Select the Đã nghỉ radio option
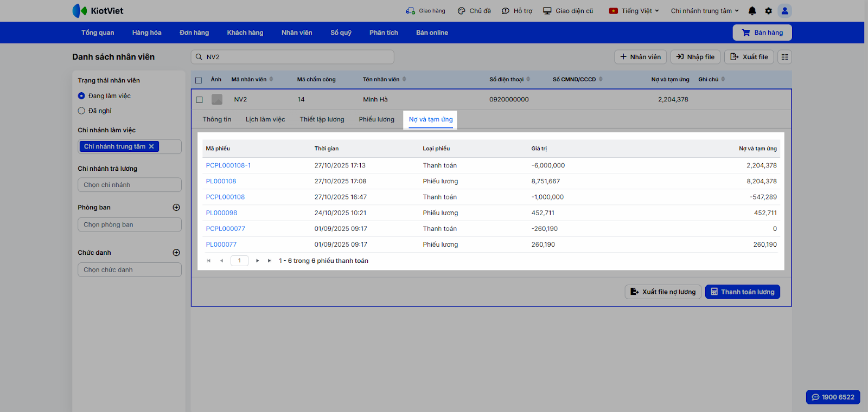 [x=81, y=111]
